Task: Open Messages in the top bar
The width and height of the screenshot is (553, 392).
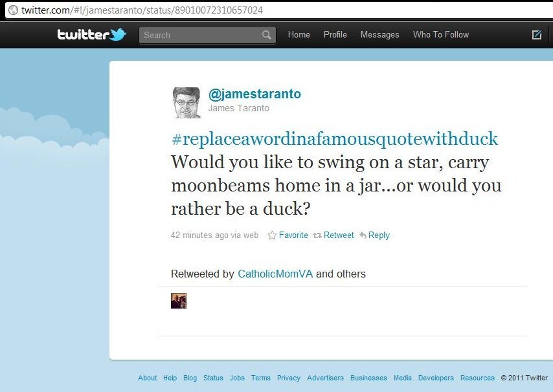Action: [379, 34]
